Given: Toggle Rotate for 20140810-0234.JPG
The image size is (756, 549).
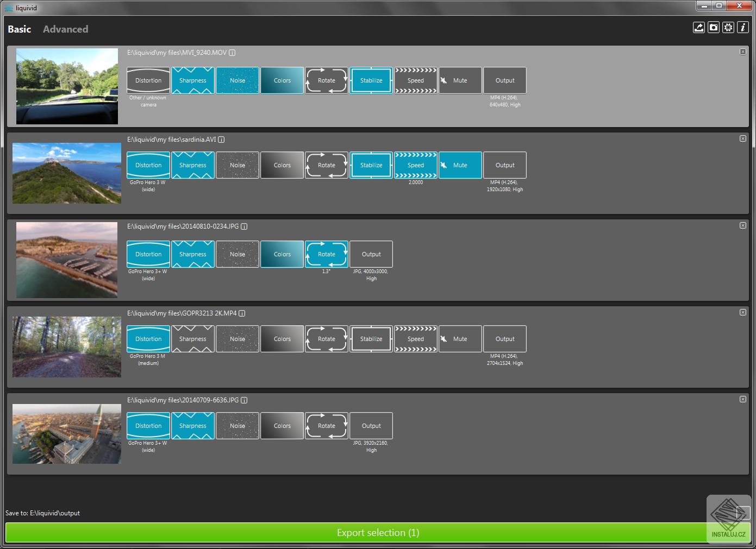Looking at the screenshot, I should click(327, 254).
